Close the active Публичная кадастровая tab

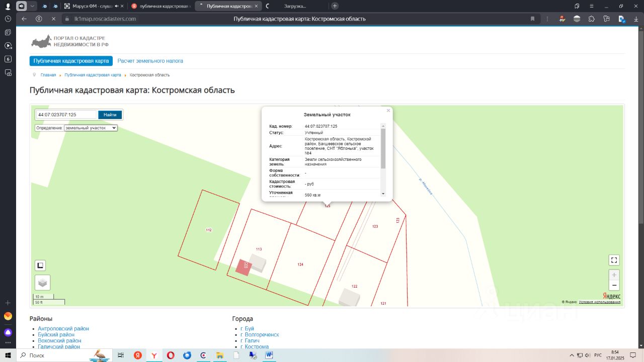(x=256, y=6)
